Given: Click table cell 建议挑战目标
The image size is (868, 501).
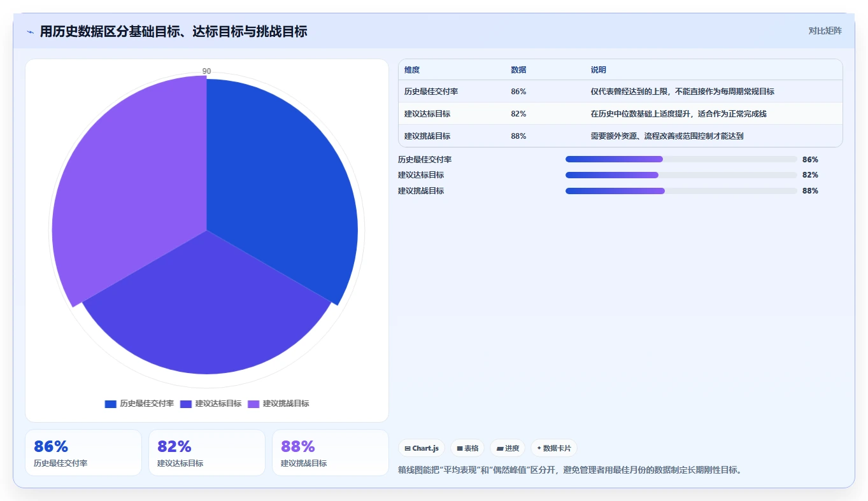Looking at the screenshot, I should click(x=427, y=136).
